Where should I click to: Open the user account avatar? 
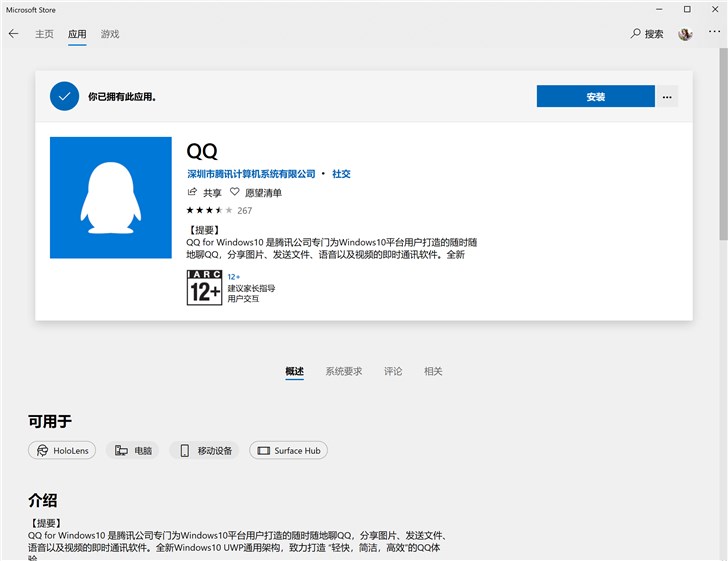coord(685,33)
